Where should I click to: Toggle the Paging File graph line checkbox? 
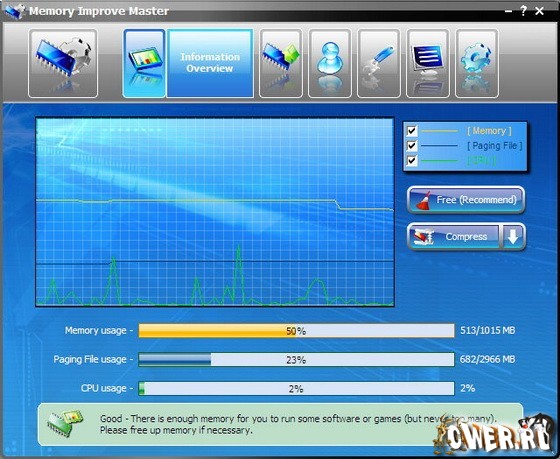[411, 145]
